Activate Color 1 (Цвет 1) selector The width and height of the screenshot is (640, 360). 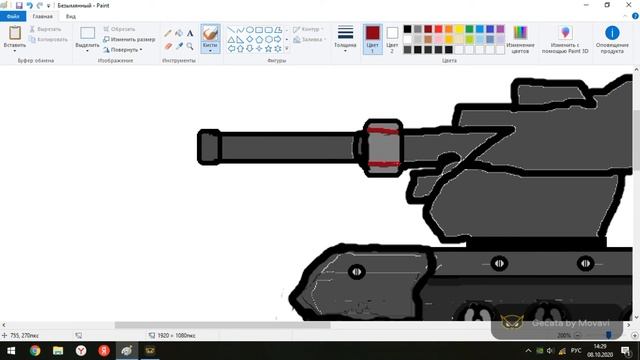point(372,39)
